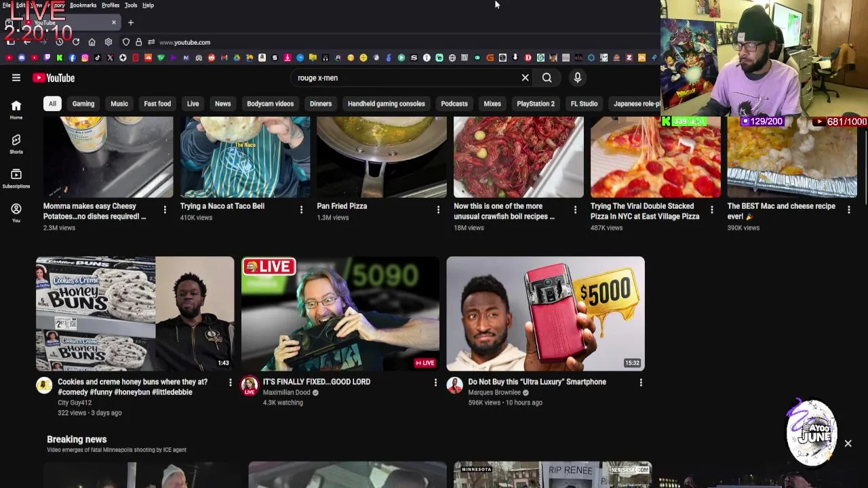Open the Google Drive bookmark icon
Screen dimensions: 868x488
237,58
